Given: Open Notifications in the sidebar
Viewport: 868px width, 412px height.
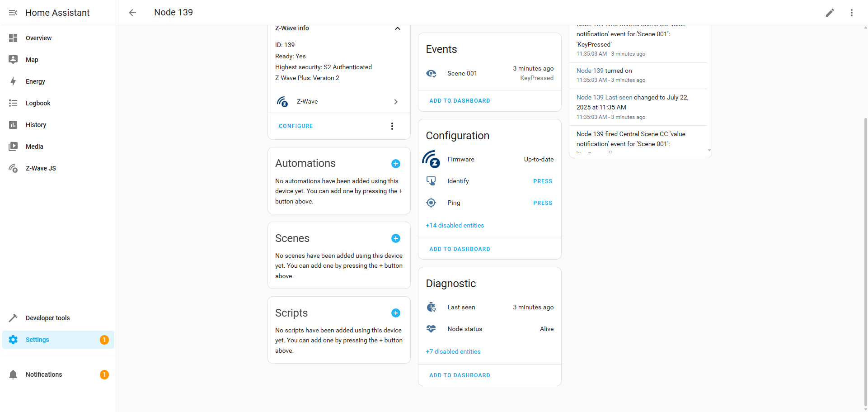Looking at the screenshot, I should 58,374.
